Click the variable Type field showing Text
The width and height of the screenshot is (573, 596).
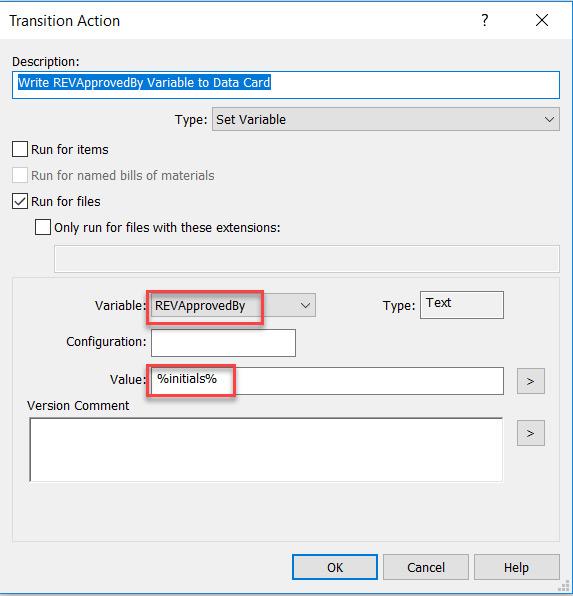coord(462,305)
